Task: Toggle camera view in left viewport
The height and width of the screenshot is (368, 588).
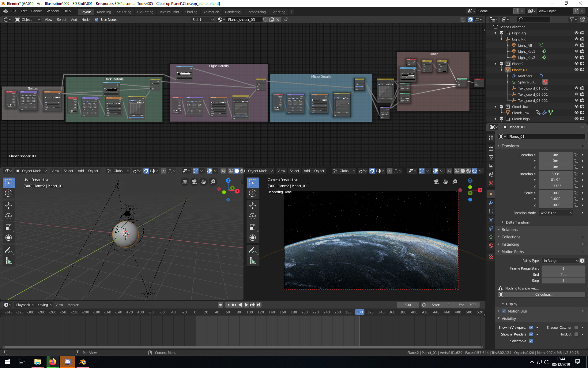Action: [194, 182]
